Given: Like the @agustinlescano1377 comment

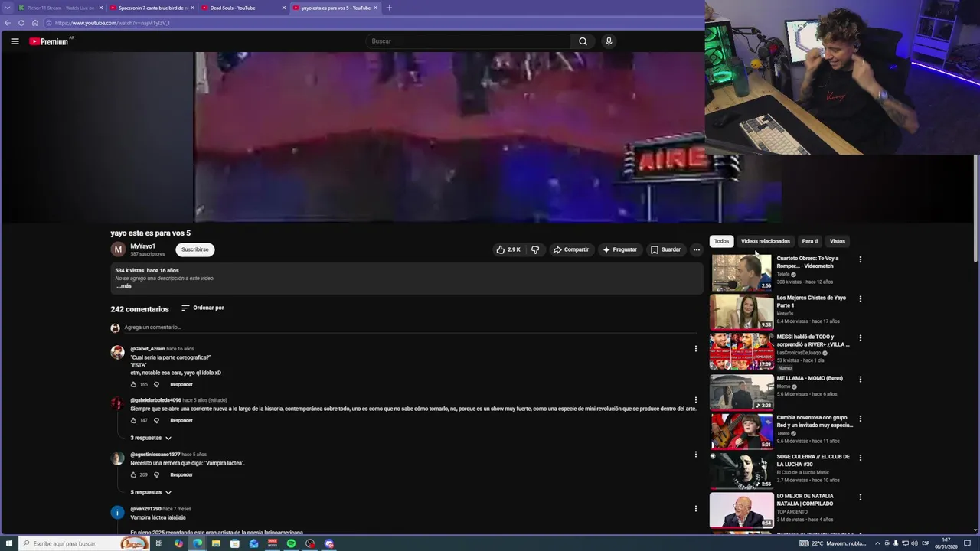Looking at the screenshot, I should coord(133,474).
